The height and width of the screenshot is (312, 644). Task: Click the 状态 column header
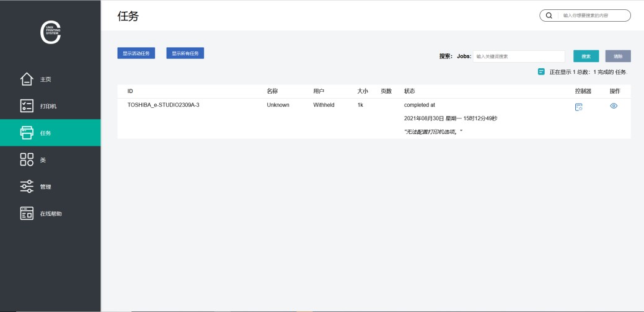pyautogui.click(x=410, y=91)
